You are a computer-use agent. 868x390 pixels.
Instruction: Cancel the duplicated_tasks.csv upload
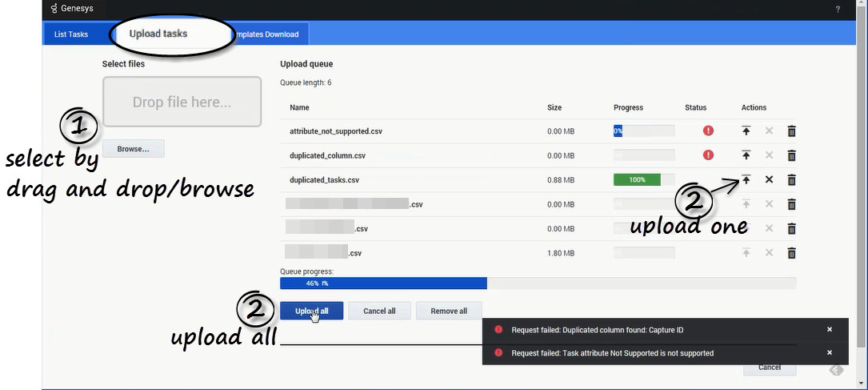pyautogui.click(x=769, y=180)
